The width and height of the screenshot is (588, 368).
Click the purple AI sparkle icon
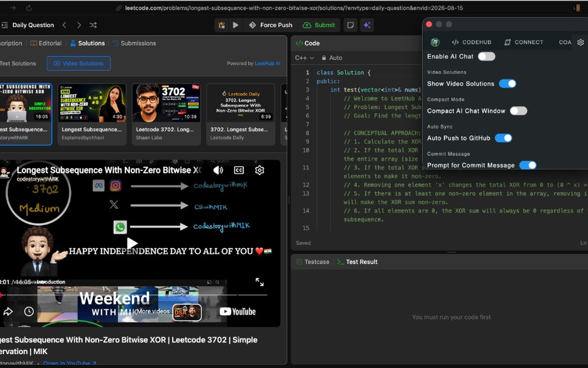(367, 25)
